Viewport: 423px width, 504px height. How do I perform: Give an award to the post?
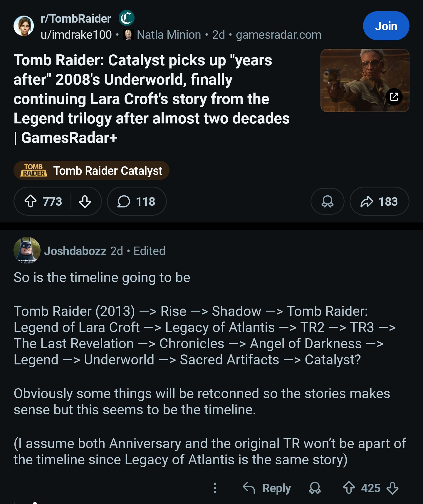(327, 202)
